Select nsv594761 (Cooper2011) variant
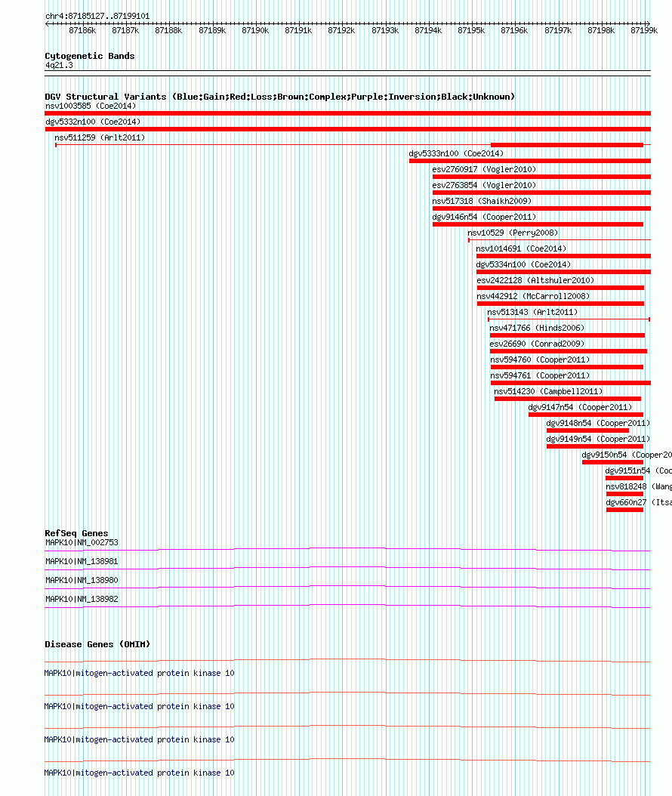The image size is (672, 796). pos(540,375)
